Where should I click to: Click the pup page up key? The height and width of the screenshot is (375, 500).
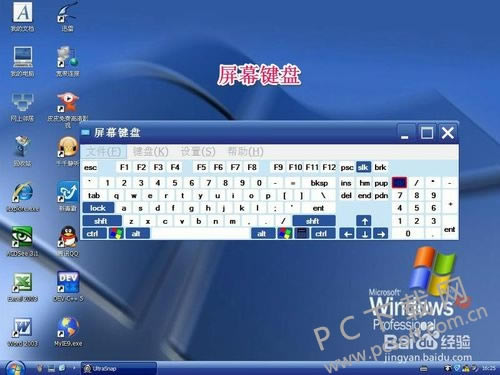(x=381, y=183)
